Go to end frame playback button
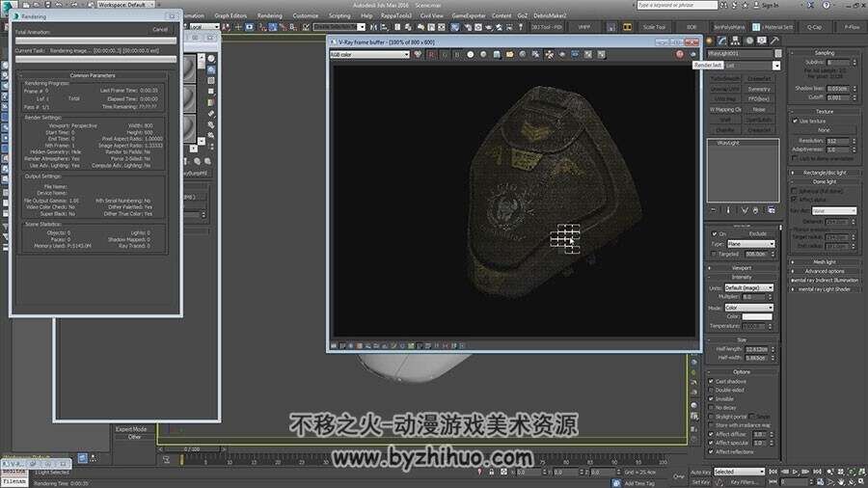Viewport: 868px width, 488px height. 818,472
